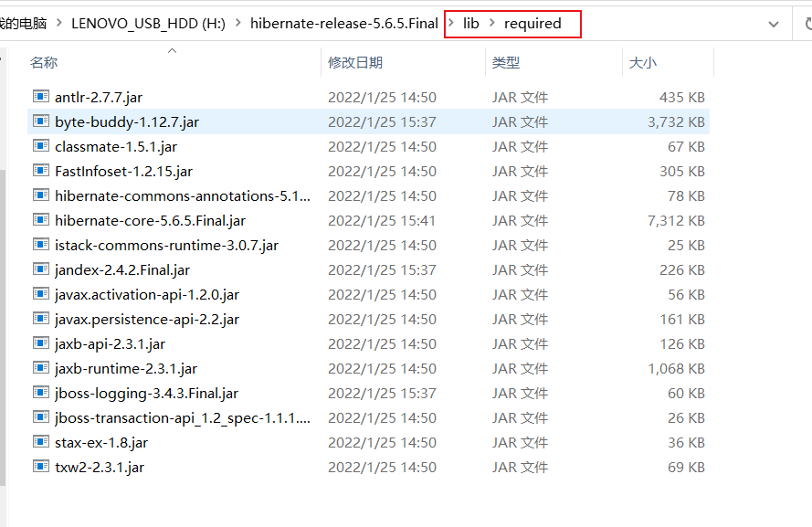Open the address bar history dropdown

click(x=773, y=25)
